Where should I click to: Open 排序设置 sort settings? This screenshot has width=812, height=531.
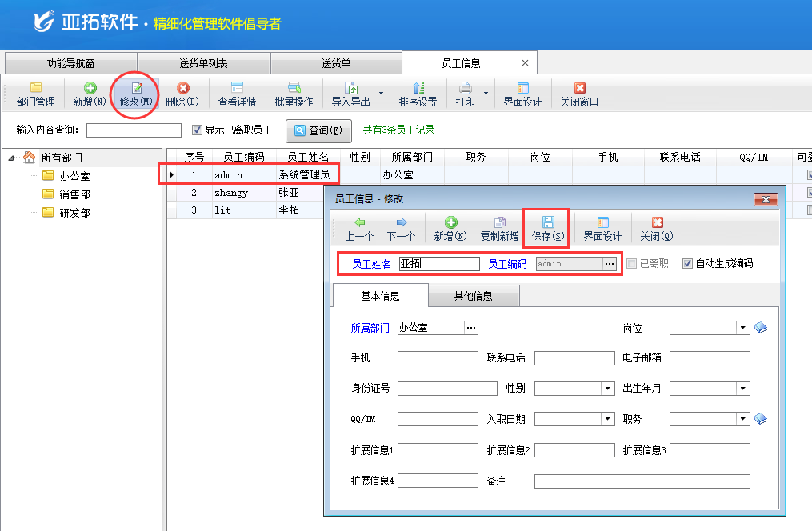click(x=418, y=94)
